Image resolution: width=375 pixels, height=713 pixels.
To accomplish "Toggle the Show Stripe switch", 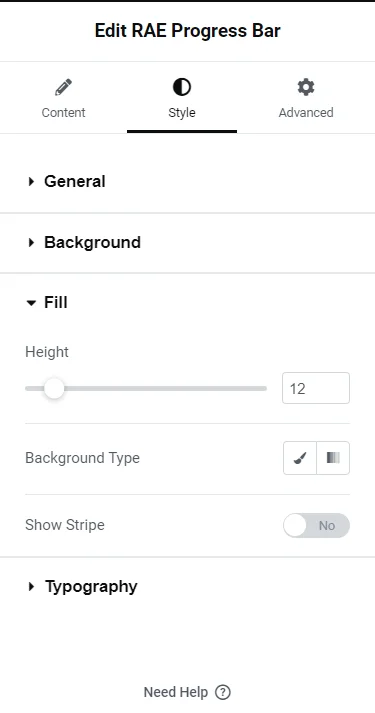I will coord(316,525).
